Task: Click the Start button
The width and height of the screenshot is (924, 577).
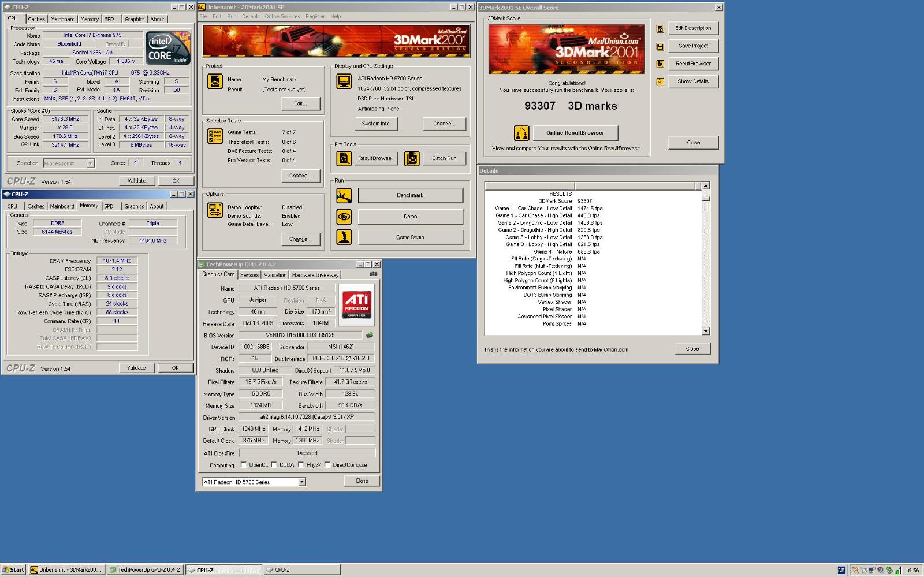Action: [x=13, y=569]
